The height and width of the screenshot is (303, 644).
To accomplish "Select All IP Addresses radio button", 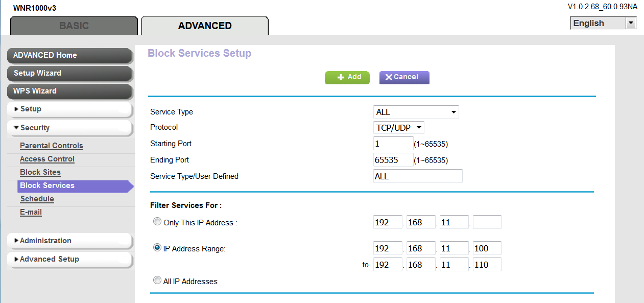I will click(157, 281).
